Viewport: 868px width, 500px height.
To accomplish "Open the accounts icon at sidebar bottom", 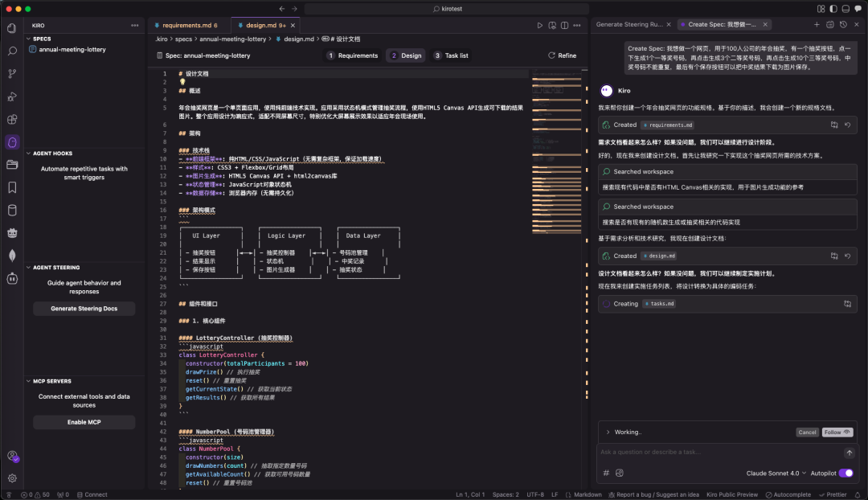I will point(12,456).
